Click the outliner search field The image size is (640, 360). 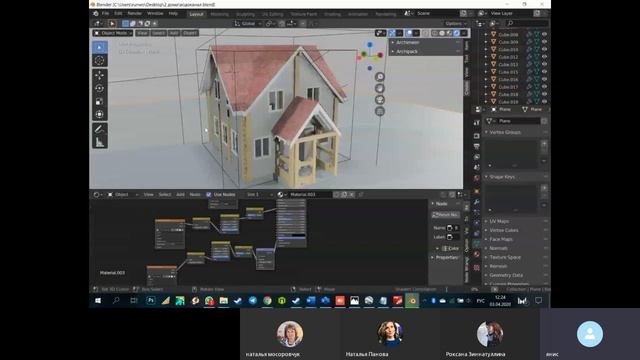click(527, 24)
